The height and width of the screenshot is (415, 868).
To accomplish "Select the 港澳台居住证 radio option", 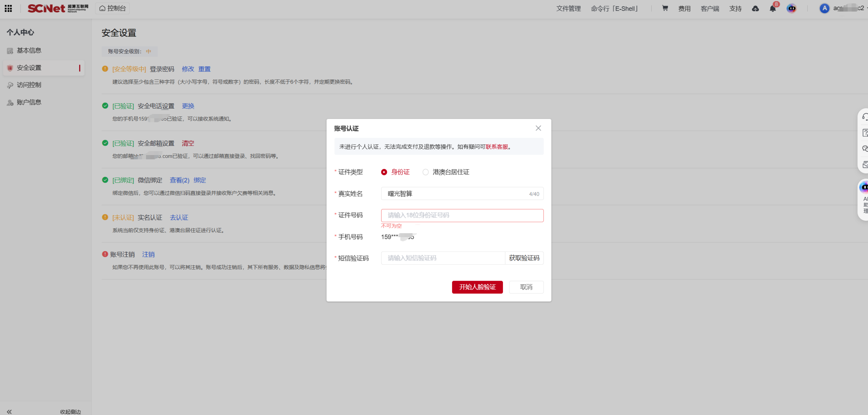I will pyautogui.click(x=426, y=172).
